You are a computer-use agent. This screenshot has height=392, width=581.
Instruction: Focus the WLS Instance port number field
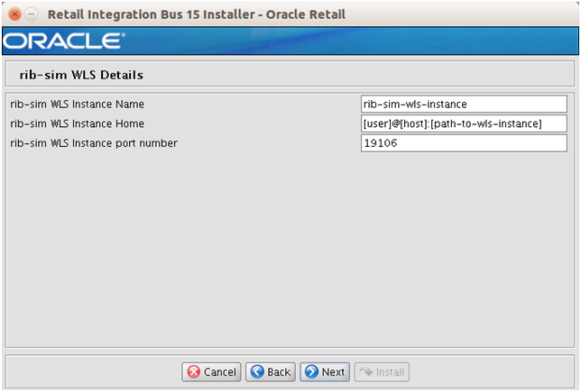(464, 143)
